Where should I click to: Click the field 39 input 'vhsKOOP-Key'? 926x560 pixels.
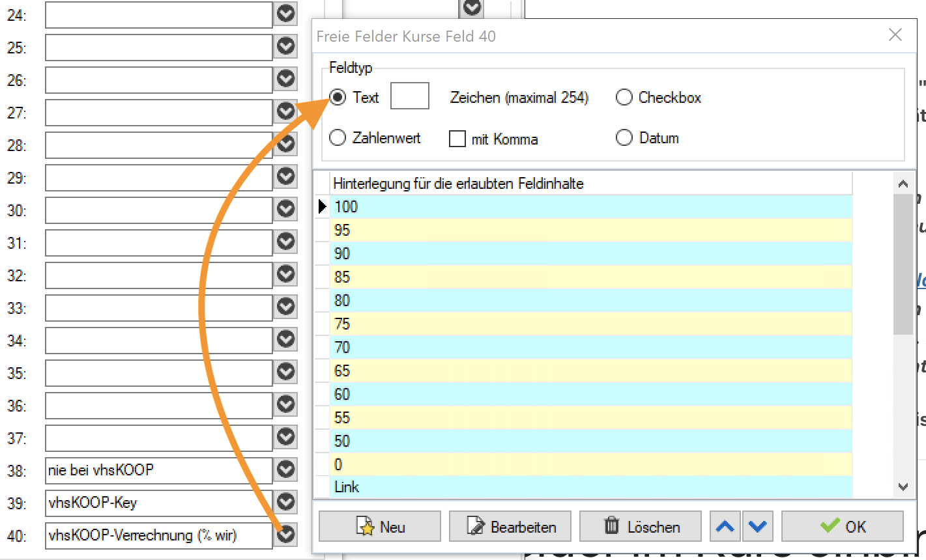pyautogui.click(x=158, y=503)
